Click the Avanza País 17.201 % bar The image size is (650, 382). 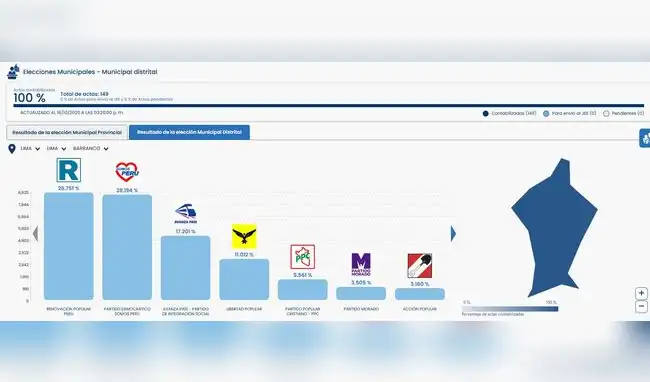[185, 268]
